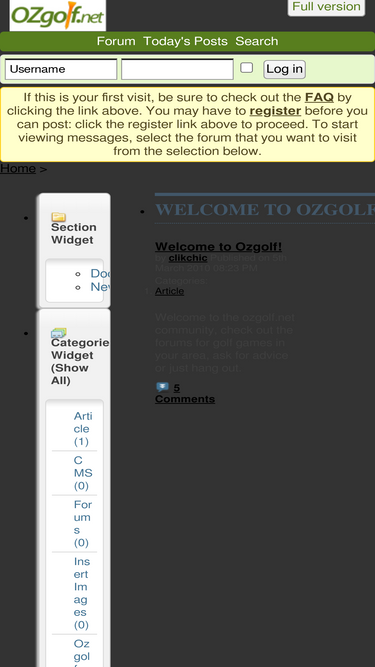Viewport: 375px width, 667px height.
Task: Select Article (1) category
Action: click(x=82, y=429)
